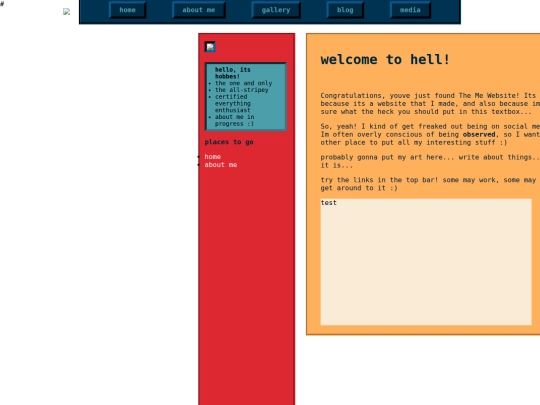The width and height of the screenshot is (540, 405).
Task: Click paragraph starting 'probably gonna put my art'
Action: click(430, 161)
